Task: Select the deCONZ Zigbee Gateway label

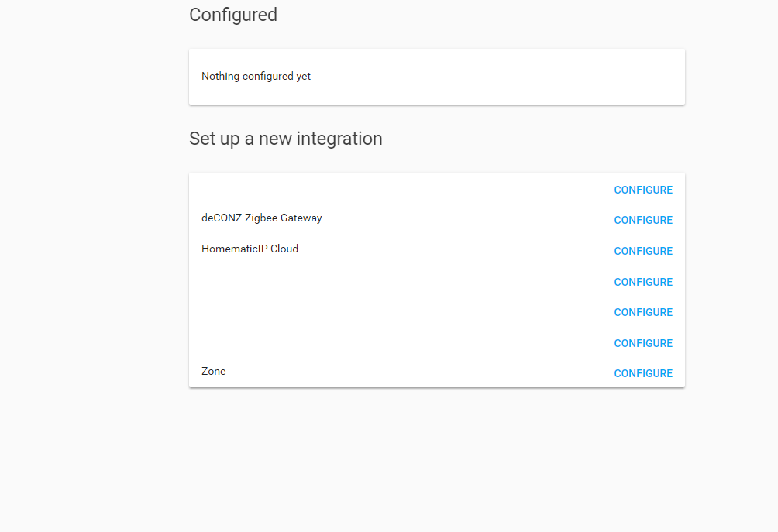Action: (x=261, y=218)
